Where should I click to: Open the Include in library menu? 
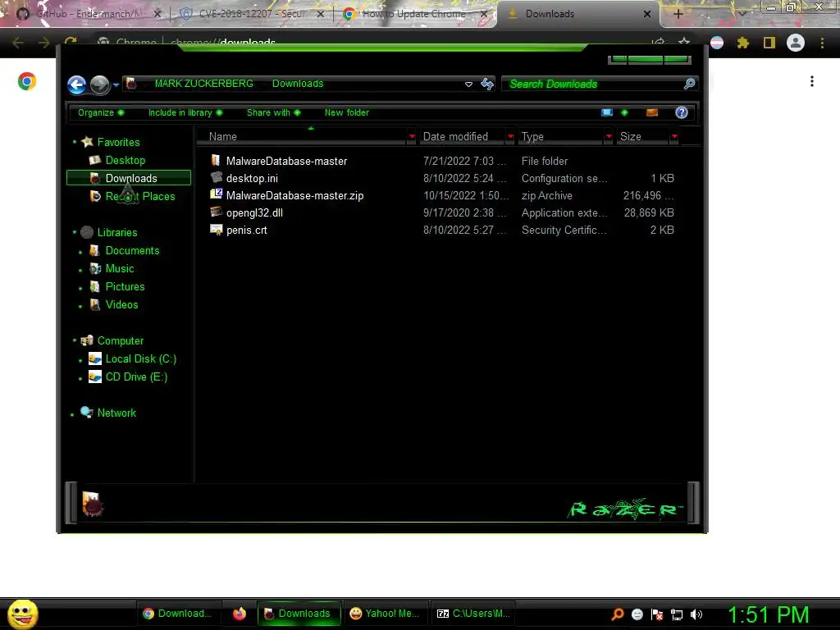pos(185,112)
